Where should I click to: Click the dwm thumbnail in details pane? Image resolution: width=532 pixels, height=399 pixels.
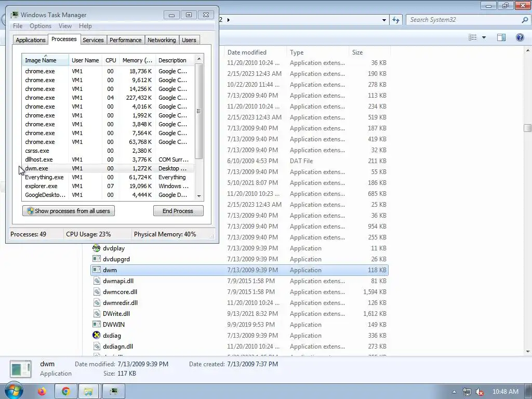point(21,369)
